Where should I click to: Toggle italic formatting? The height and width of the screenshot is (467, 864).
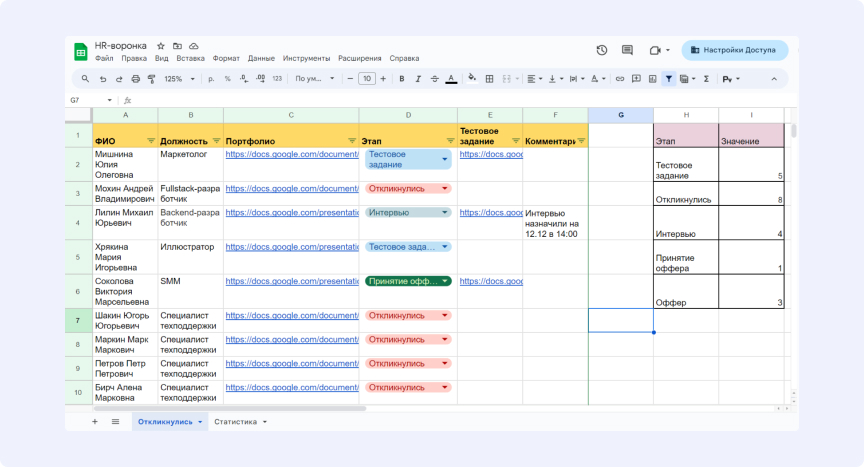(417, 78)
